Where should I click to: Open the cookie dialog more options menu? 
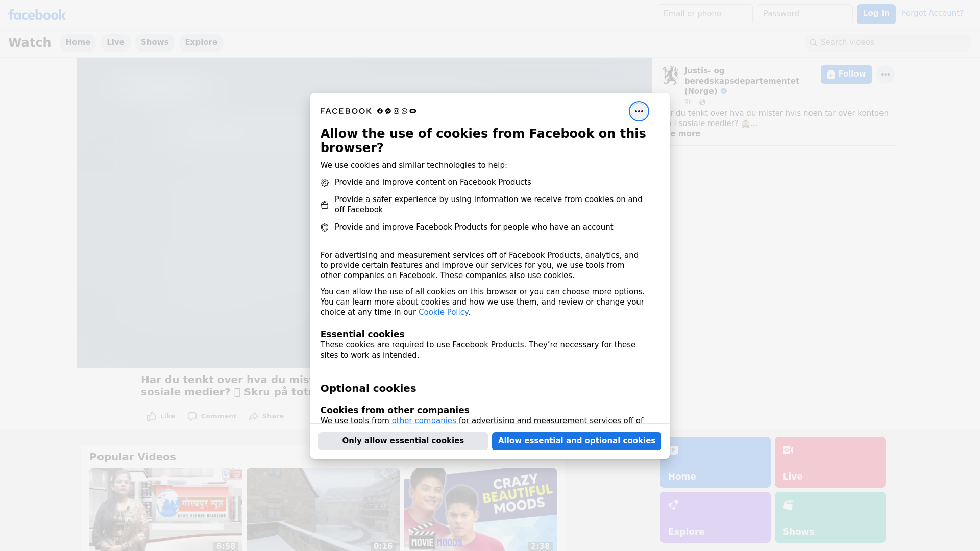point(639,111)
